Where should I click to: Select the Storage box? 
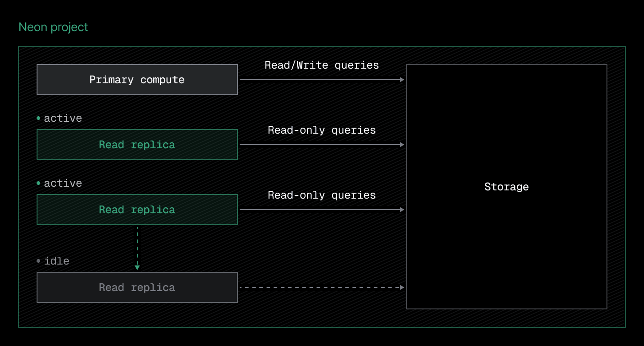(x=507, y=187)
